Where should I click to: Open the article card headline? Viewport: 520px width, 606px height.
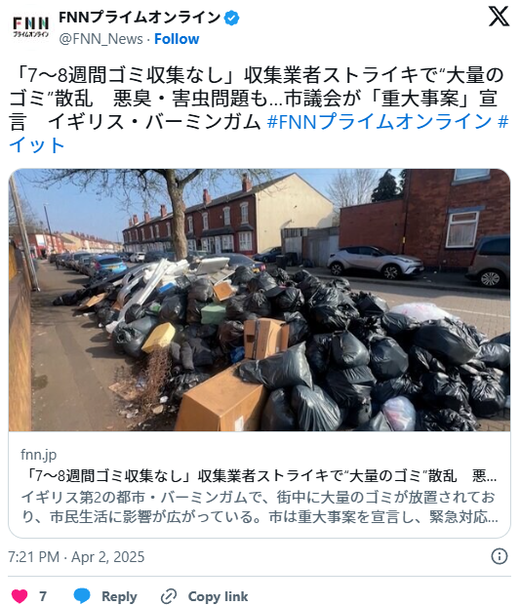(259, 476)
